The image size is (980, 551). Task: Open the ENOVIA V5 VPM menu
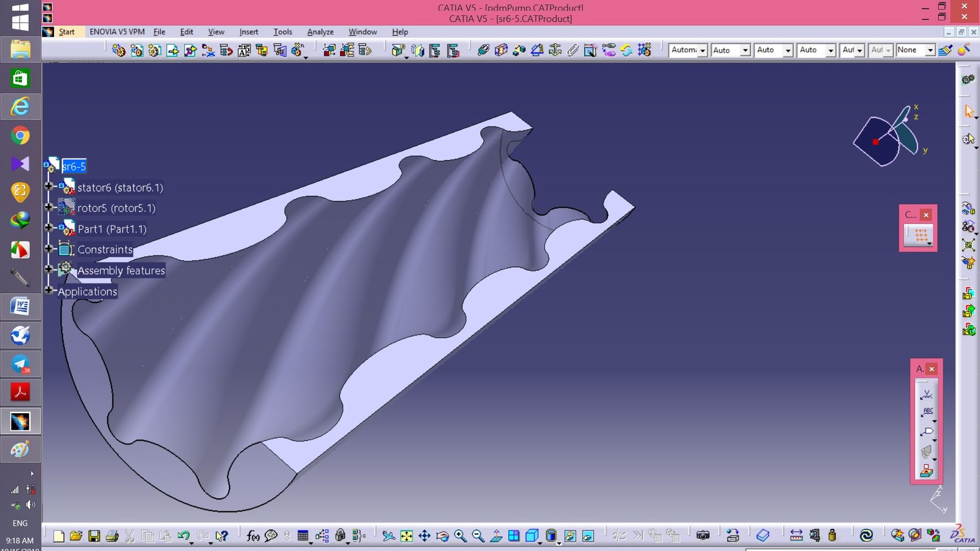point(117,32)
